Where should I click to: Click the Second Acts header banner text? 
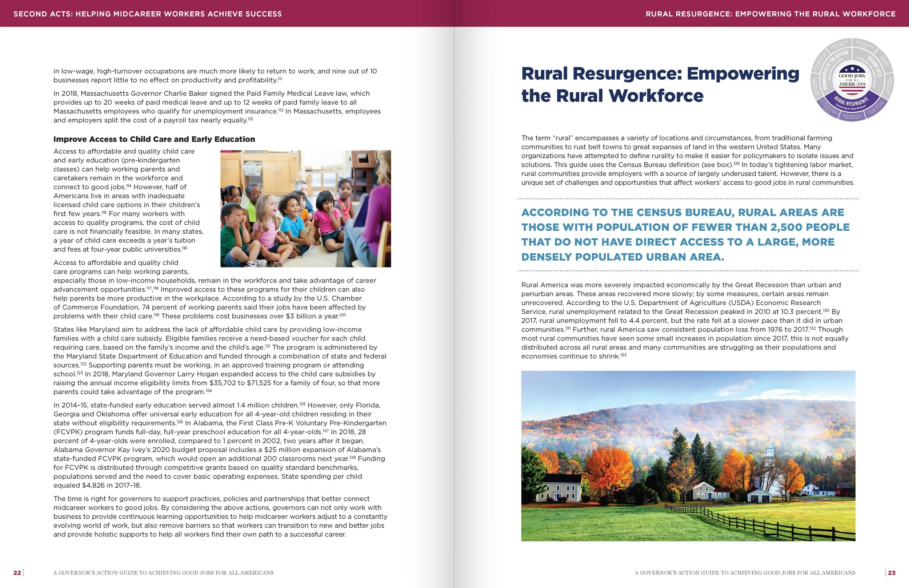pyautogui.click(x=147, y=14)
